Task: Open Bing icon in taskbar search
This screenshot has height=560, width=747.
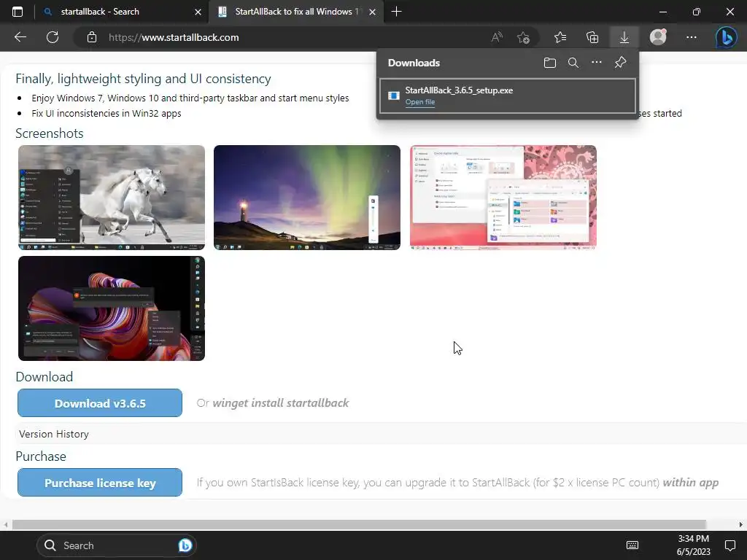Action: (x=185, y=545)
